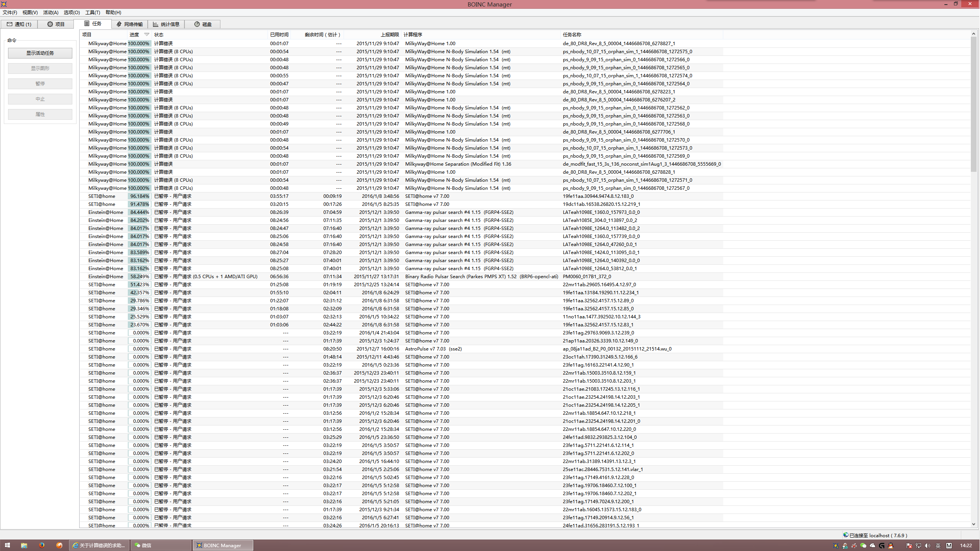This screenshot has height=551, width=980.
Task: Switch to the 关于计算错误的求助 Internet Explorer window
Action: pyautogui.click(x=99, y=545)
